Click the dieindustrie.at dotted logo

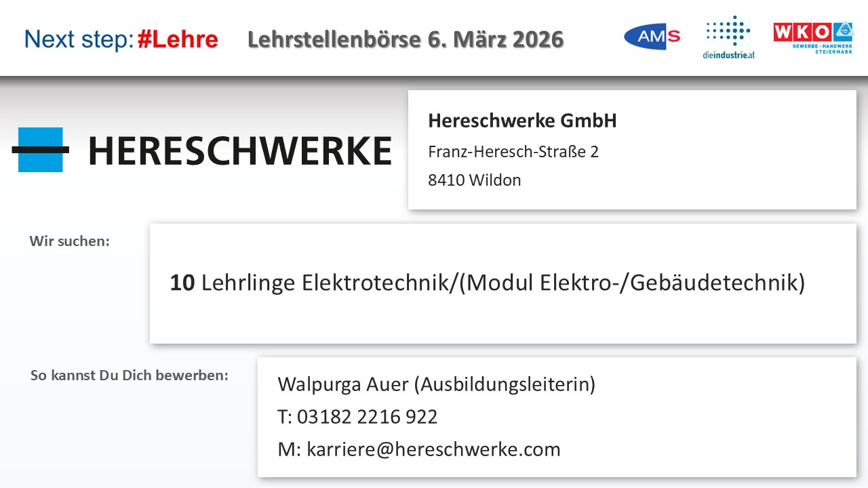(x=728, y=32)
